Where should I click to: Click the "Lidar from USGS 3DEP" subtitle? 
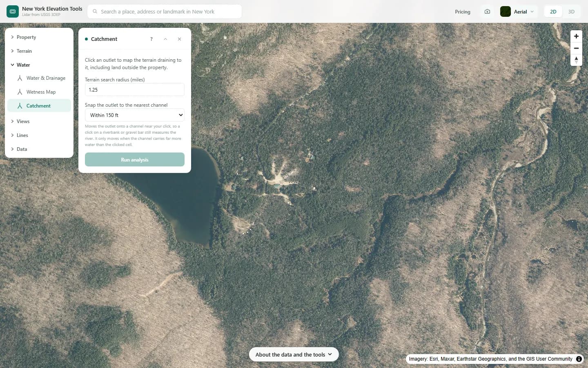pos(41,15)
